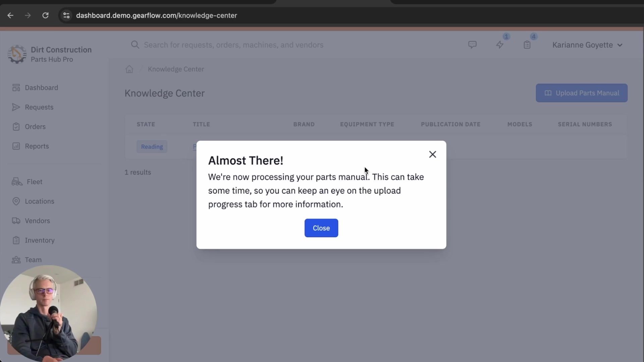The image size is (644, 362).
Task: Focus the requests and orders search field
Action: coord(233,45)
